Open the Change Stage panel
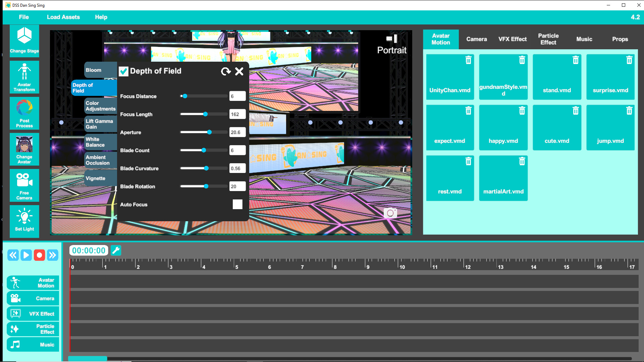Screen dimensions: 644x362 tap(24, 41)
